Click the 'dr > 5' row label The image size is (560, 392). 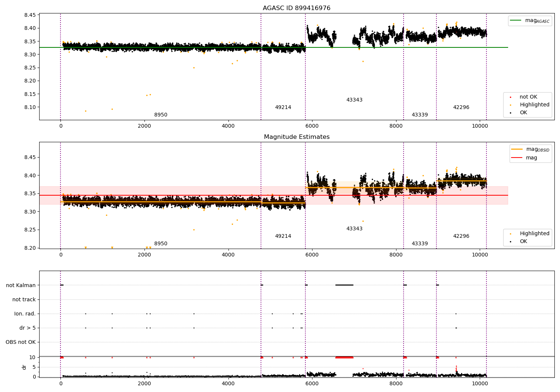coord(28,328)
